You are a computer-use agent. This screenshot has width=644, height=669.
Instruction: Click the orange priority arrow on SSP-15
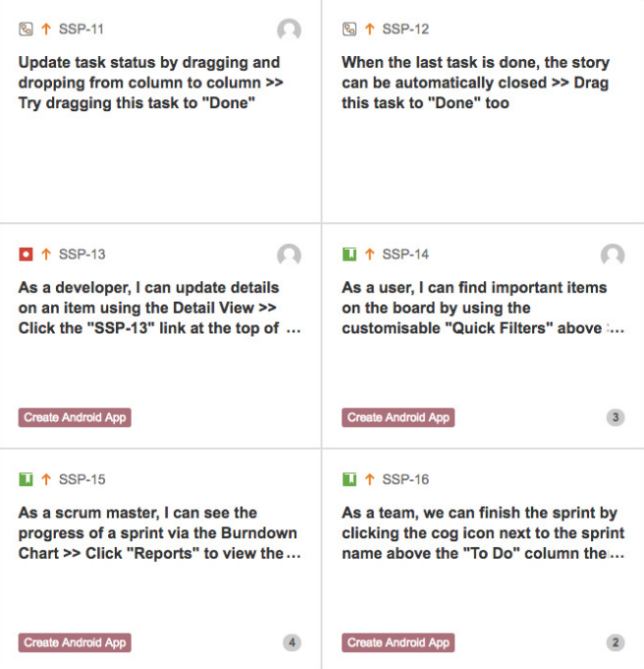click(46, 479)
